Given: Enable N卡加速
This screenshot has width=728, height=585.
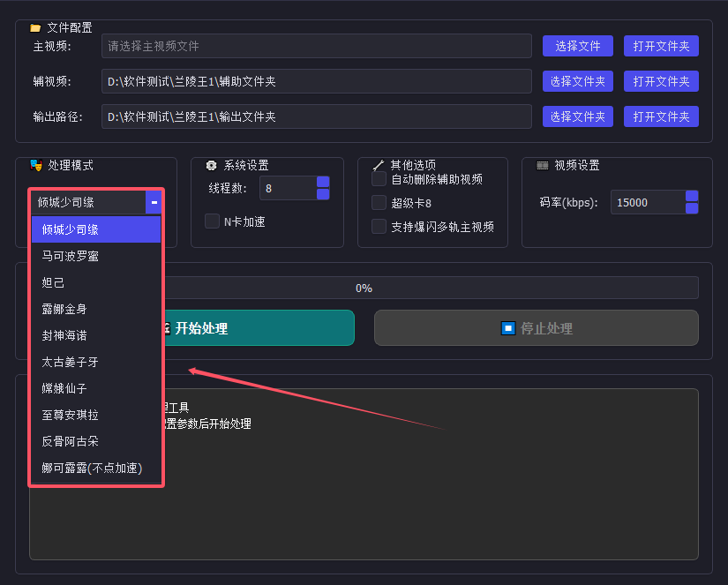Looking at the screenshot, I should click(x=212, y=221).
